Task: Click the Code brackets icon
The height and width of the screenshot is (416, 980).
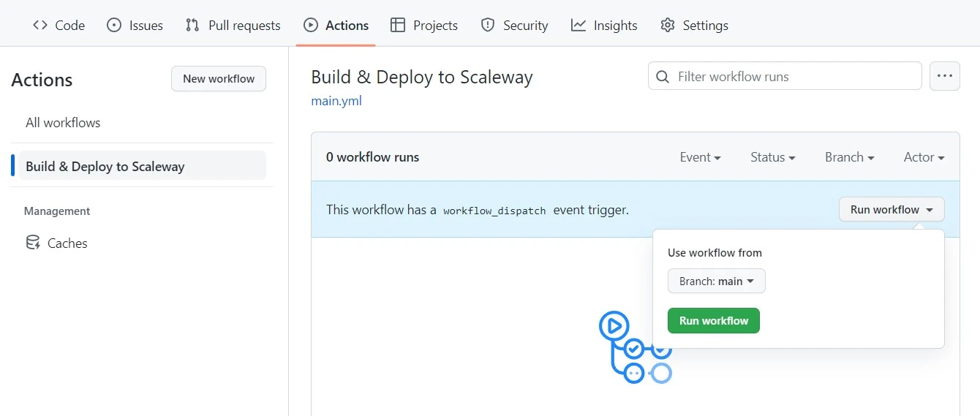Action: point(40,26)
